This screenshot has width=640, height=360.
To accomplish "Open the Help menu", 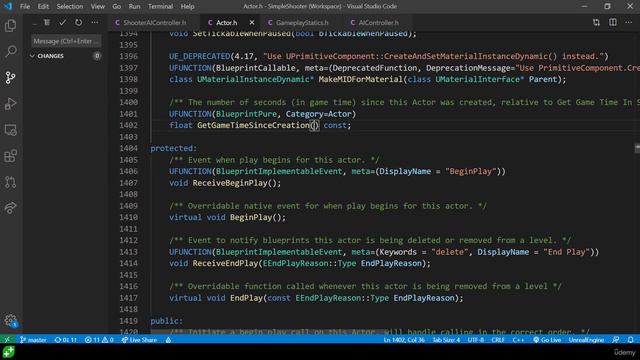I will [187, 7].
